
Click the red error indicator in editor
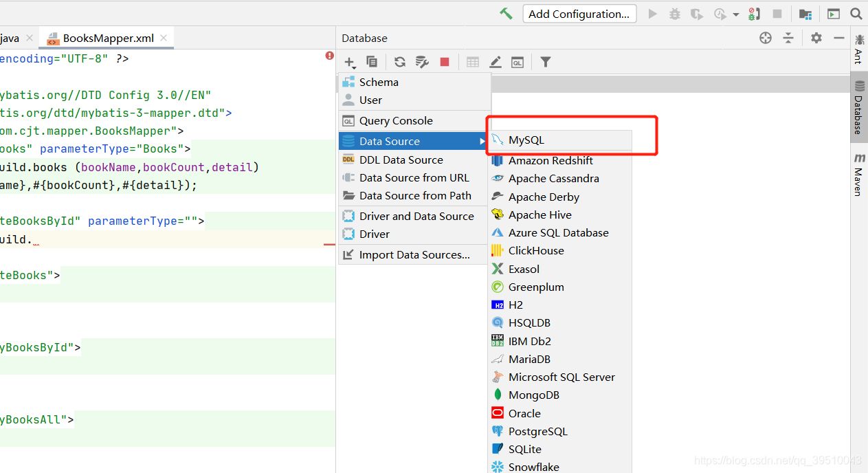tap(330, 56)
